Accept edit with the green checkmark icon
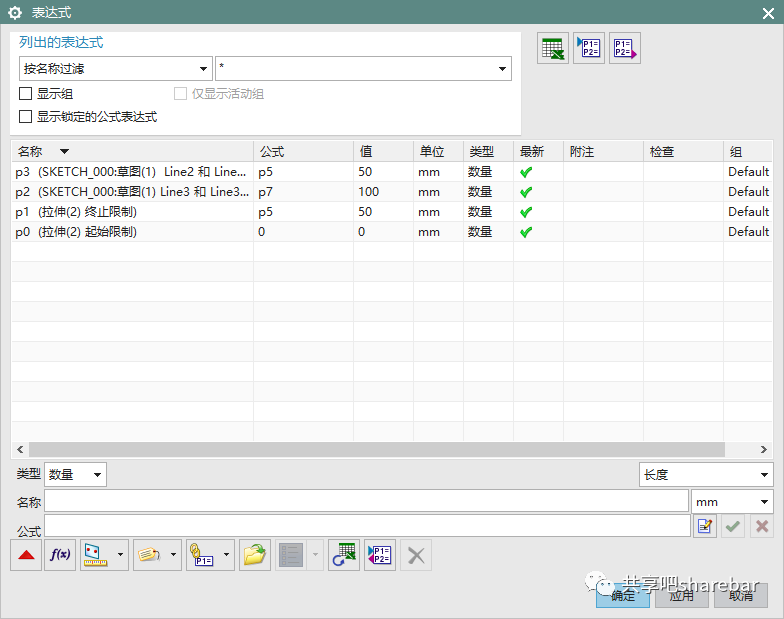The width and height of the screenshot is (784, 619). (x=733, y=526)
